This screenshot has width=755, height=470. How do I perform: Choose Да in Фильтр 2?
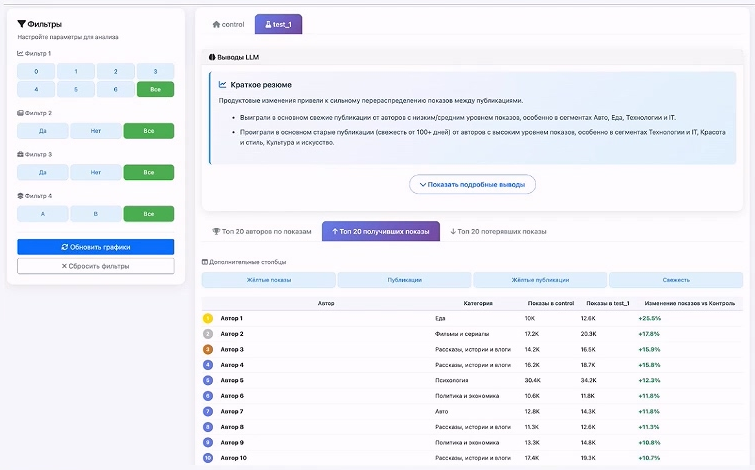tap(43, 131)
